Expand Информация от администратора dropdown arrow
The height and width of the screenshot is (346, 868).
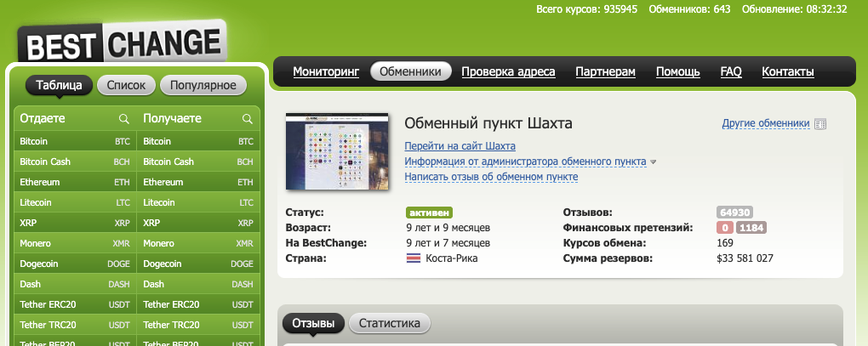(x=654, y=162)
